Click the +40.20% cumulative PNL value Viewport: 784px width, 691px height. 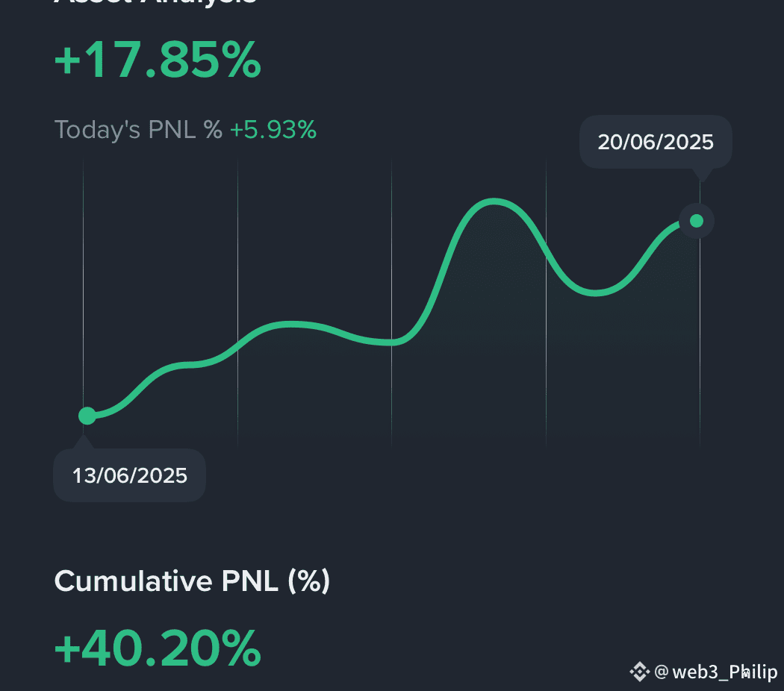point(158,648)
